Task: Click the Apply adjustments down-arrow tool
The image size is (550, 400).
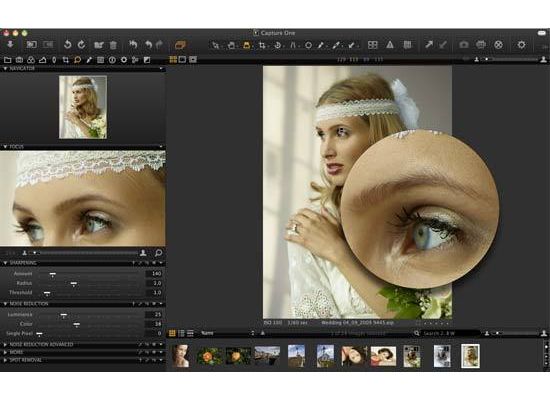Action: (351, 45)
